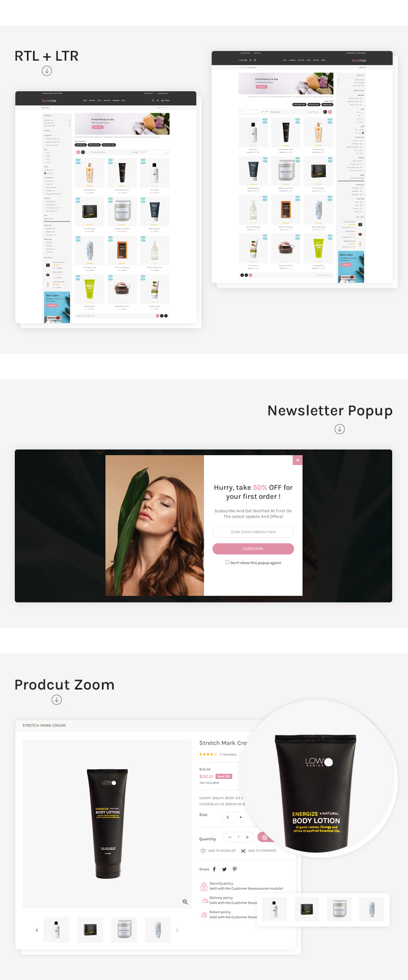This screenshot has height=980, width=408.
Task: Click the down arrow under RTL + LTR
Action: point(47,71)
